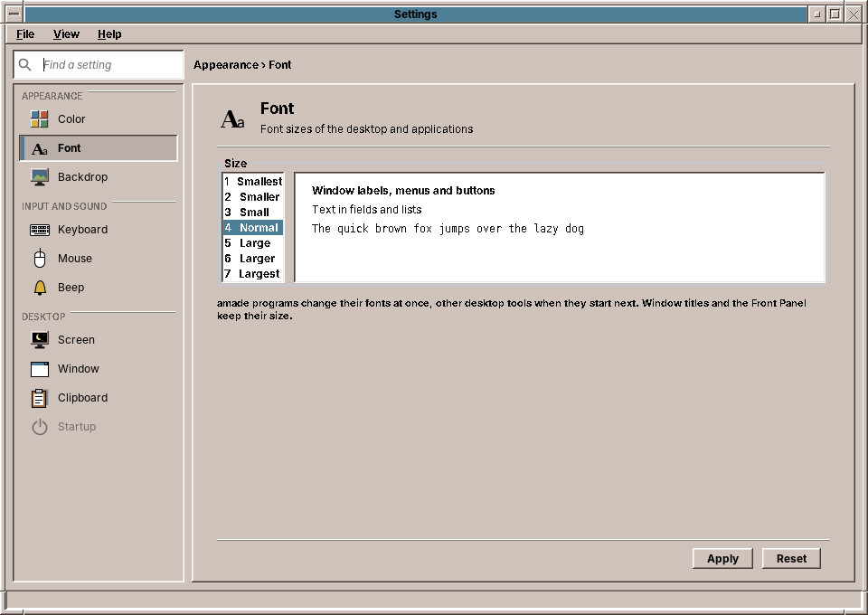Open the View menu
Screen dimensions: 868x615
point(66,34)
